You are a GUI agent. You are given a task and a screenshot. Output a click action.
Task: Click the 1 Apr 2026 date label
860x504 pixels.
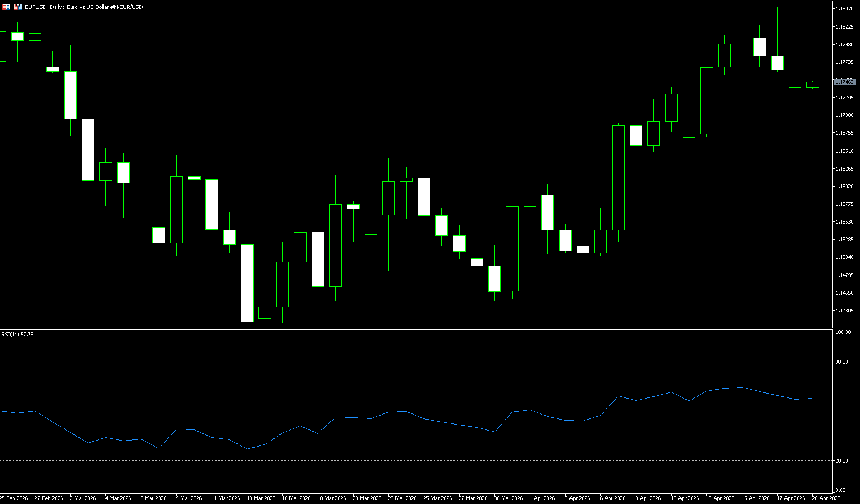tap(543, 498)
